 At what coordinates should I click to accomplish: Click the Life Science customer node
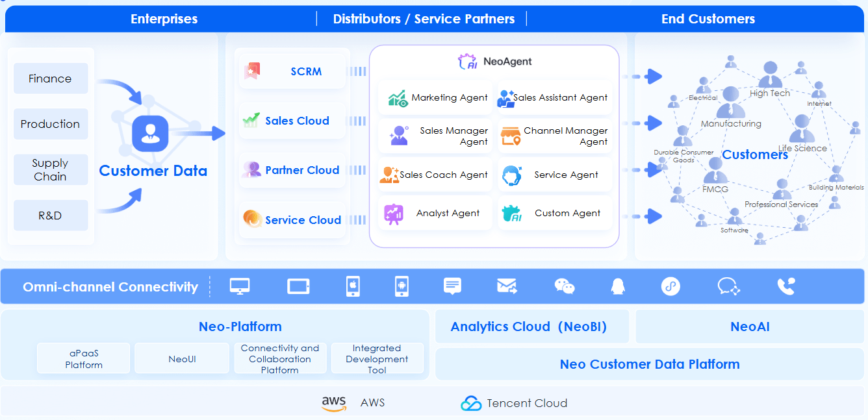pos(802,129)
